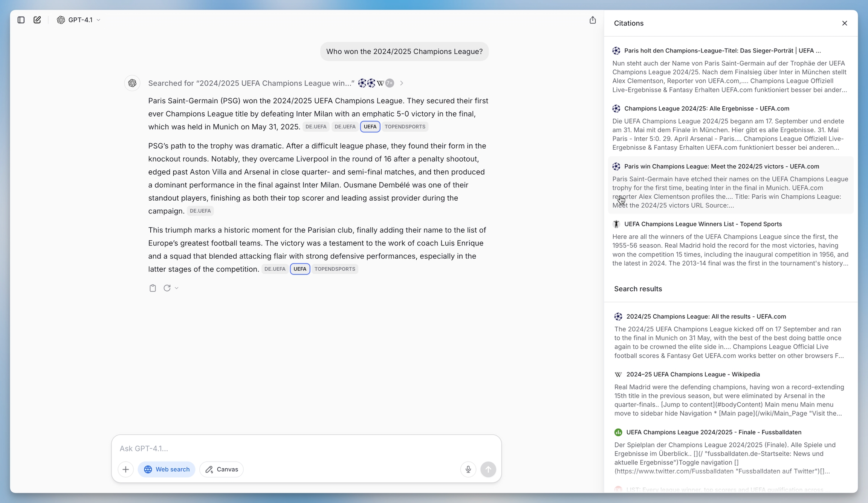Open the GPT-4.1 model dropdown
The height and width of the screenshot is (503, 868).
tap(79, 20)
